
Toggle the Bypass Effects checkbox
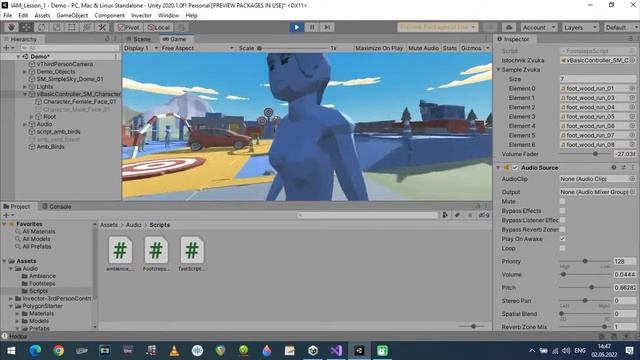[562, 211]
